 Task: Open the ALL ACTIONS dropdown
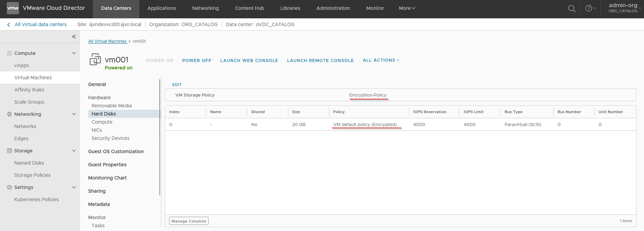381,60
